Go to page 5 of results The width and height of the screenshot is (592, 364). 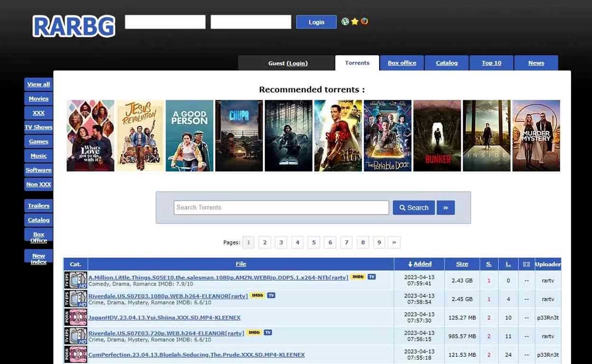[x=314, y=242]
